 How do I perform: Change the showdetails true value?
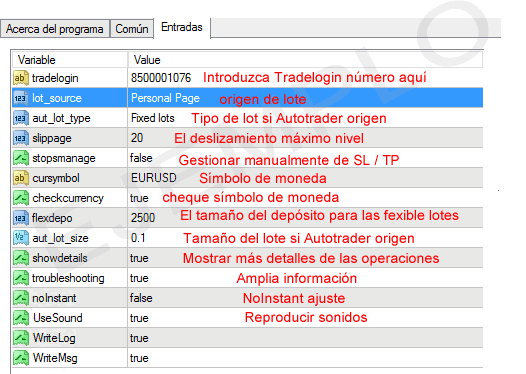click(139, 258)
